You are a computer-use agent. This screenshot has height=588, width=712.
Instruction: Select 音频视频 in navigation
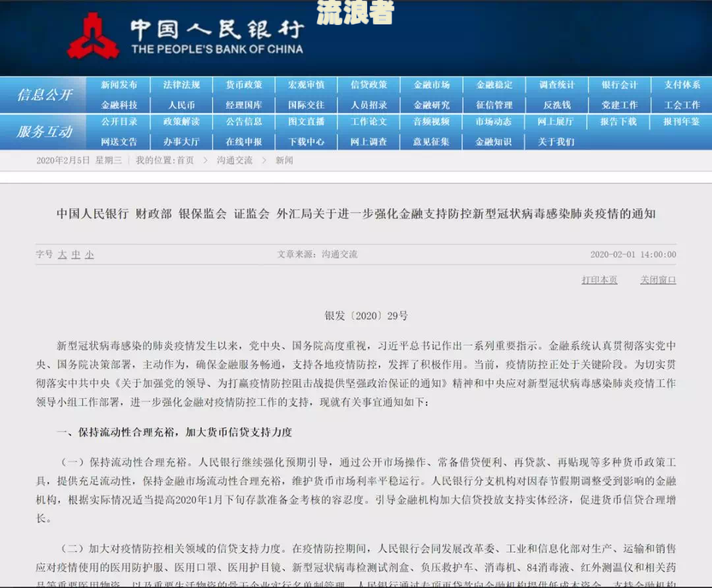coord(432,122)
